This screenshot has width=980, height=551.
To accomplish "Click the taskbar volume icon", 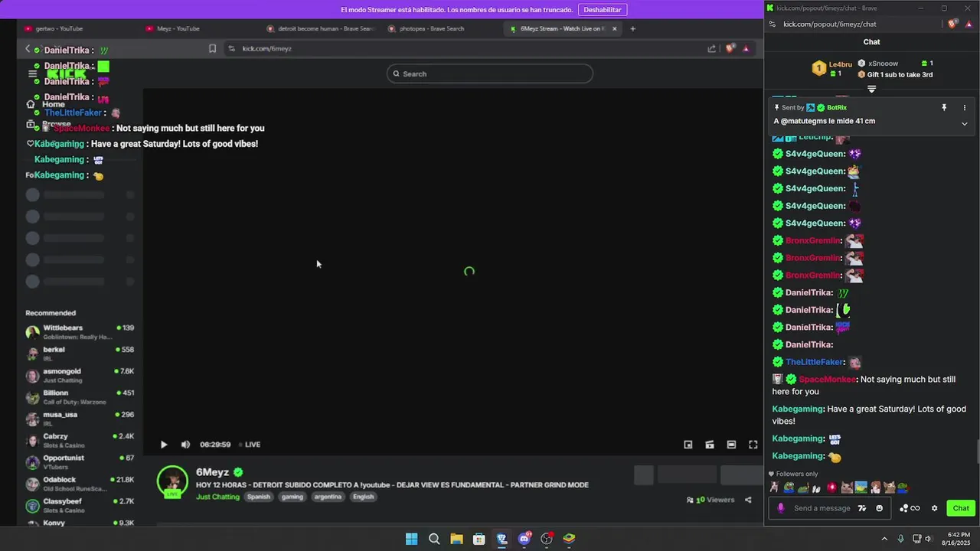I will 929,539.
